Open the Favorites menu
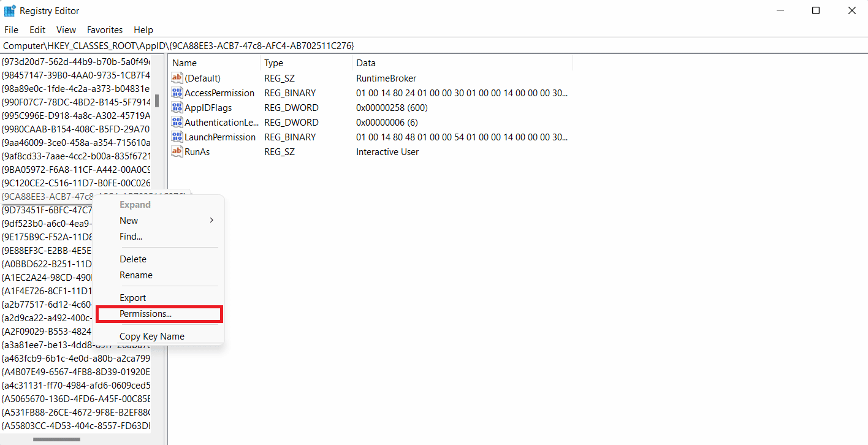This screenshot has width=868, height=445. click(x=105, y=29)
